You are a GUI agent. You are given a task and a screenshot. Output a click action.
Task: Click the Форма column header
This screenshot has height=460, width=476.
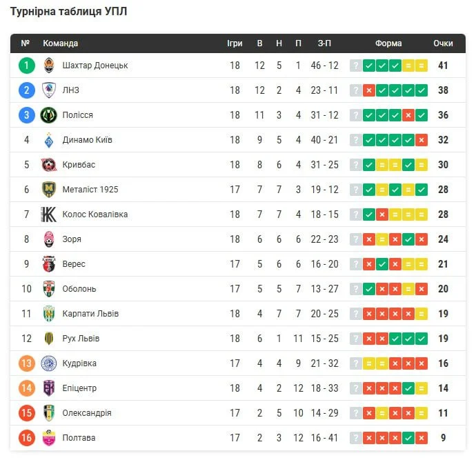click(388, 43)
